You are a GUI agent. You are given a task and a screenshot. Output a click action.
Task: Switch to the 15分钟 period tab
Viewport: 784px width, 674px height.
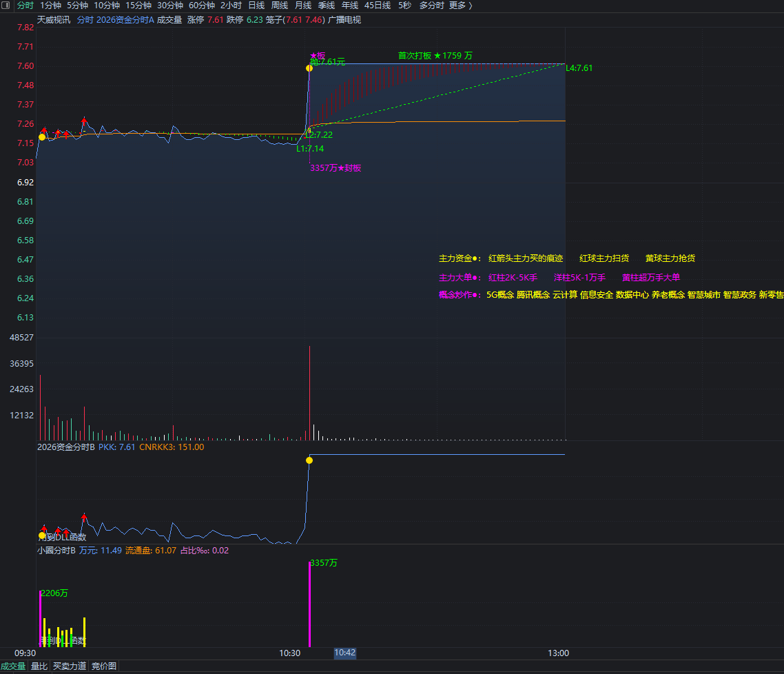(138, 6)
